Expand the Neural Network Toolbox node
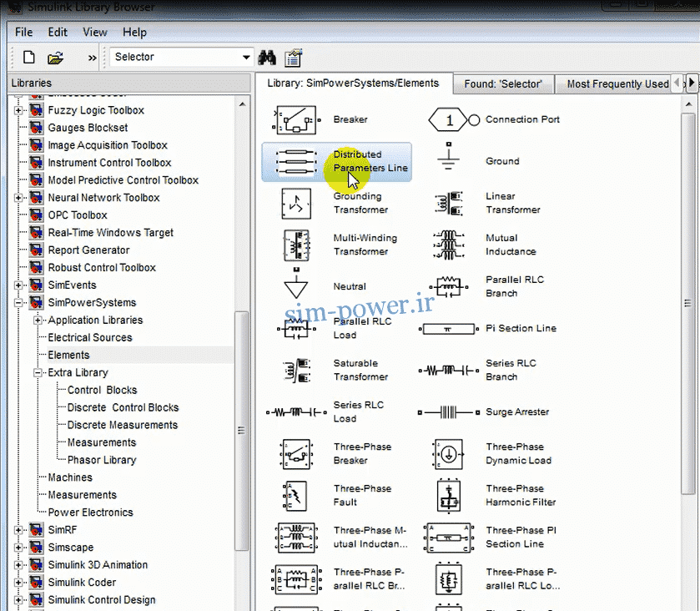The image size is (700, 611). click(18, 198)
